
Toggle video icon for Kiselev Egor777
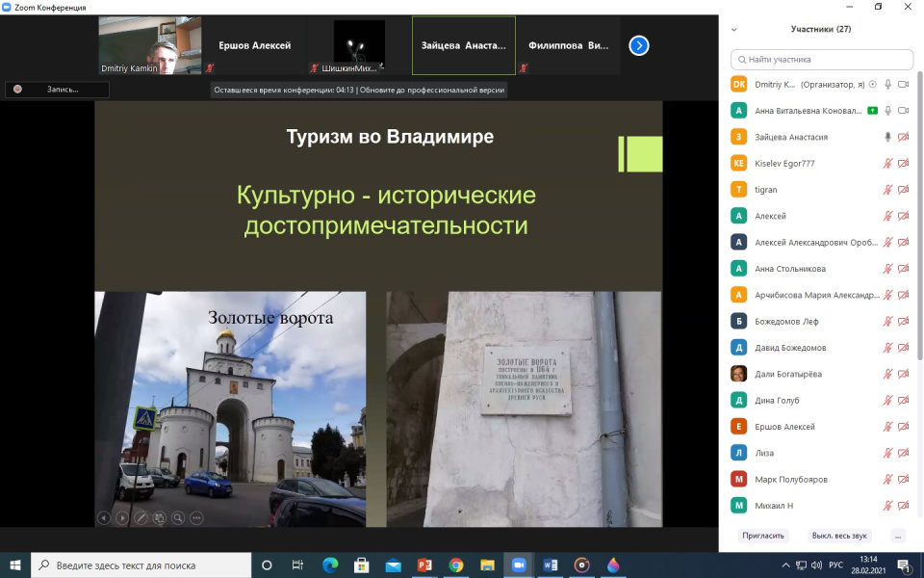click(903, 164)
